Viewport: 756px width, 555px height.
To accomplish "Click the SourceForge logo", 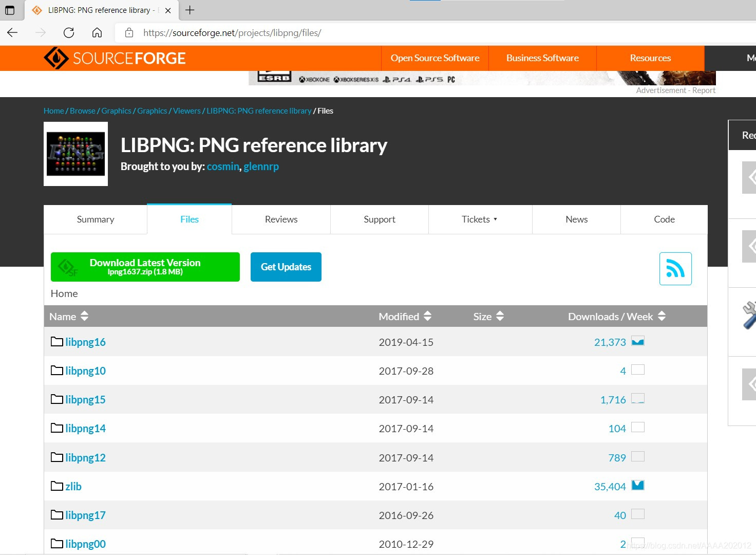I will (115, 58).
